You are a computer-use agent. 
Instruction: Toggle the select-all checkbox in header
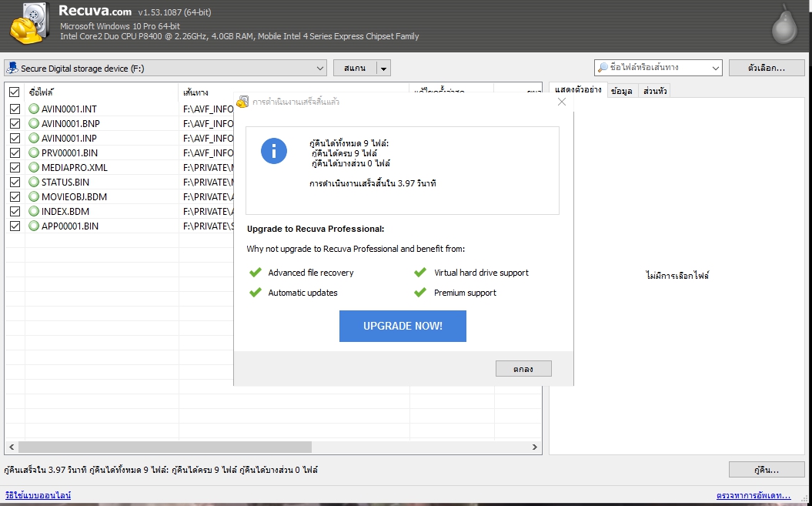coord(15,92)
